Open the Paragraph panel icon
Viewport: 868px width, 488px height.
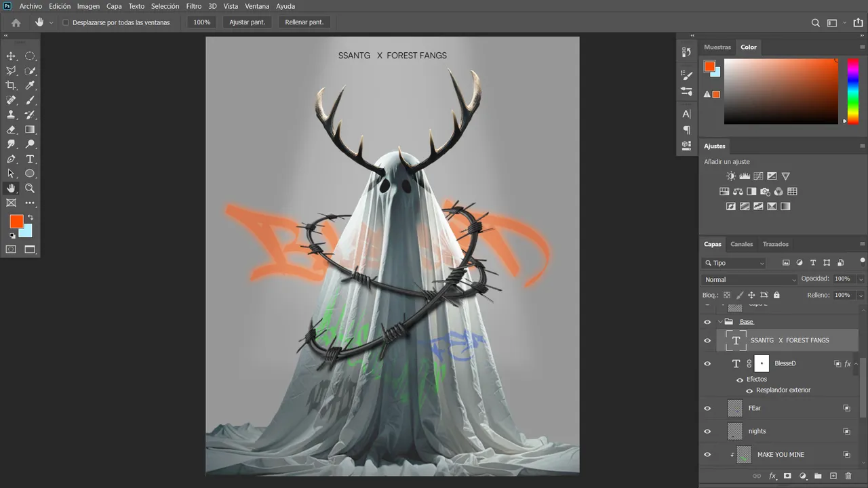click(687, 129)
